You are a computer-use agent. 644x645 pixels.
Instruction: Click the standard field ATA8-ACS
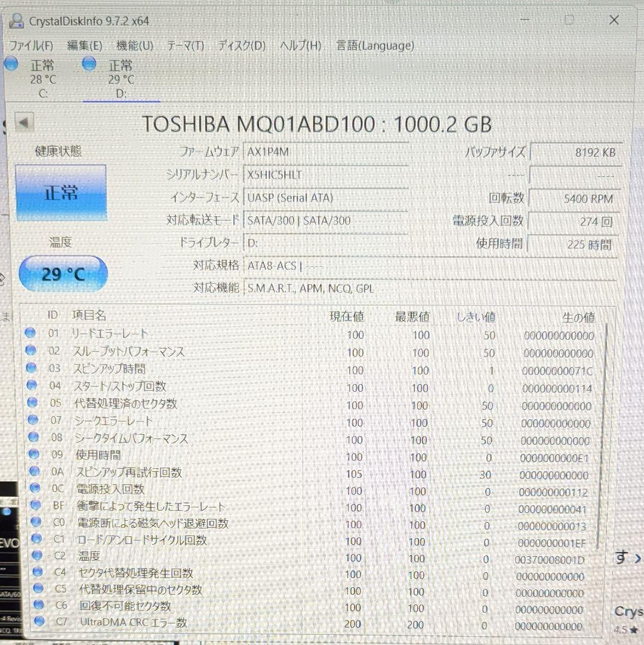point(430,266)
